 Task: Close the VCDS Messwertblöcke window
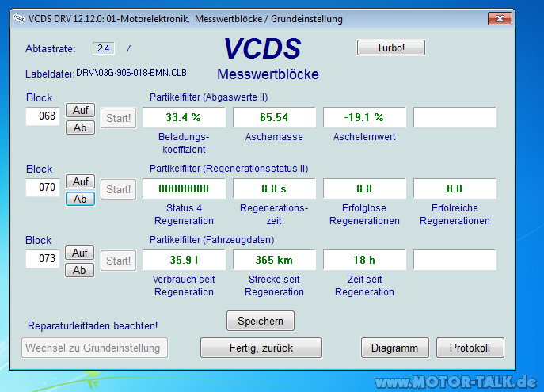498,17
